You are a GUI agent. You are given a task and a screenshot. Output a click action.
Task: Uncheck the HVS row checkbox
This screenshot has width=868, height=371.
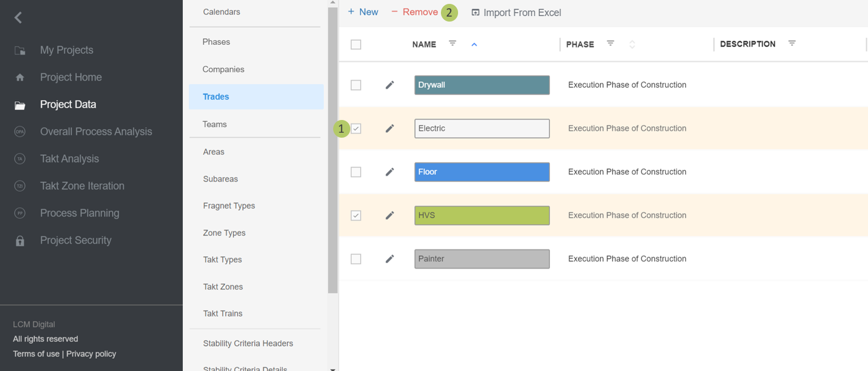(356, 216)
